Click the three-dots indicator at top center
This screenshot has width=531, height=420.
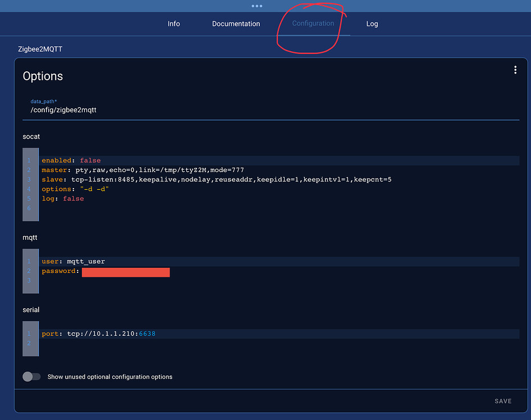pyautogui.click(x=257, y=6)
